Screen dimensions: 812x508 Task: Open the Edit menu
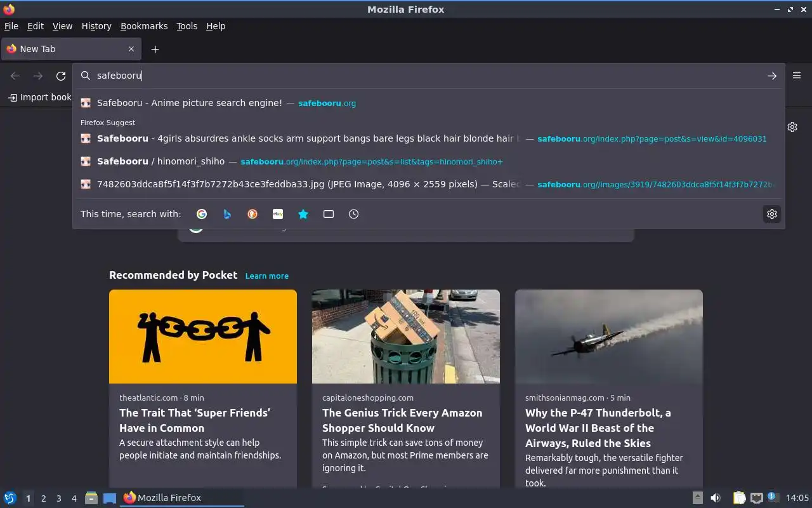point(36,26)
